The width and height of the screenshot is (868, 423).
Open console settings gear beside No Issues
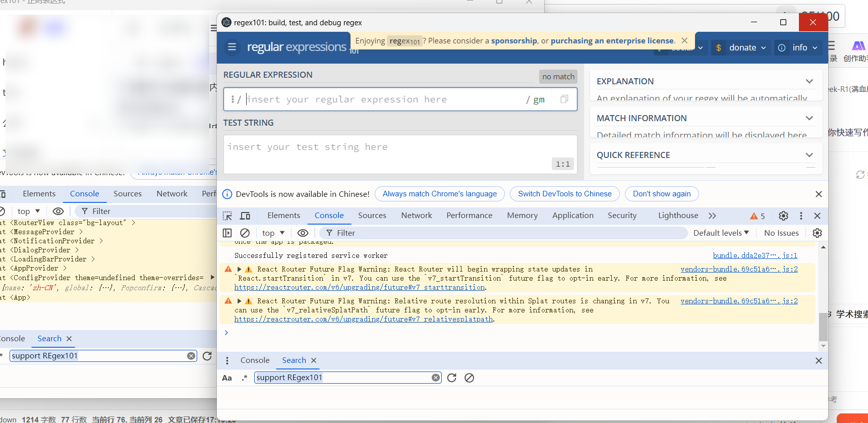click(817, 233)
